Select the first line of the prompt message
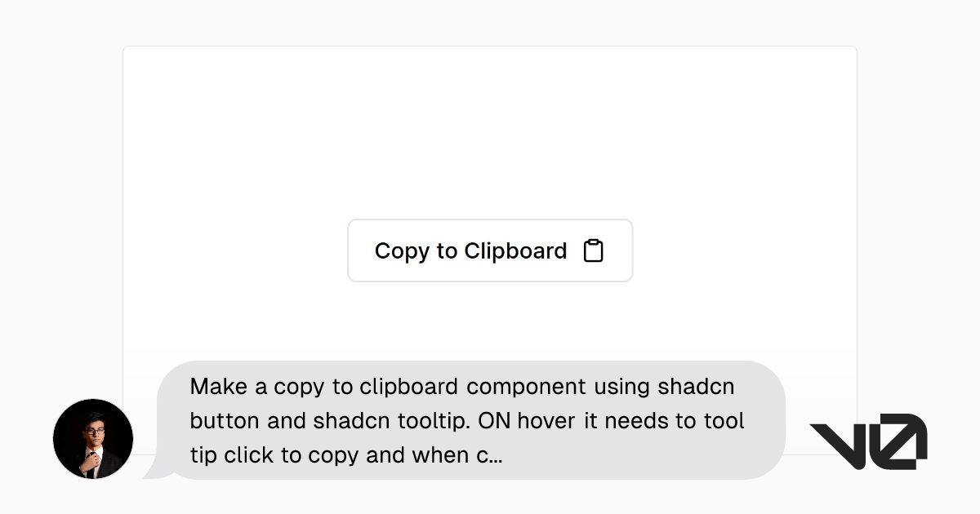This screenshot has width=980, height=514. (461, 386)
